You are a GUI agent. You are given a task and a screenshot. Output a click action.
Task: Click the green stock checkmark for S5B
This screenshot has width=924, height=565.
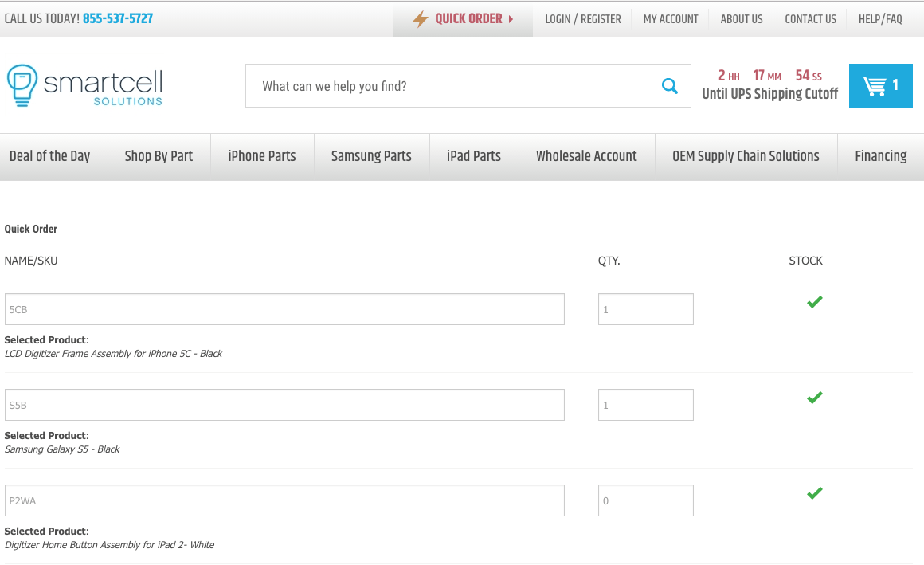pos(814,398)
